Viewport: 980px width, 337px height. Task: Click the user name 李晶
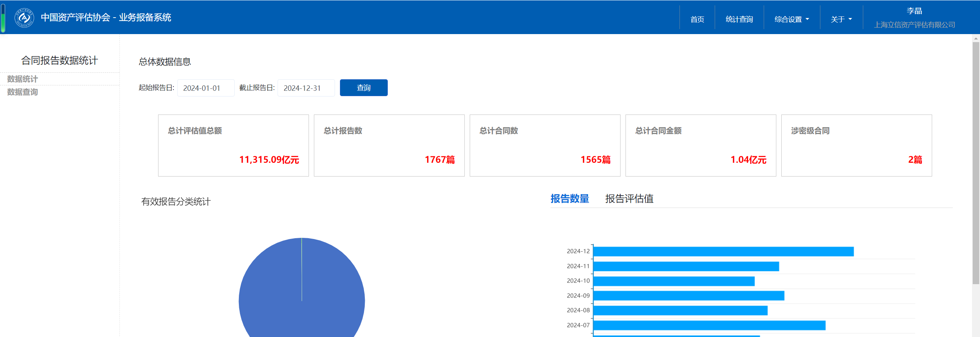coord(914,11)
